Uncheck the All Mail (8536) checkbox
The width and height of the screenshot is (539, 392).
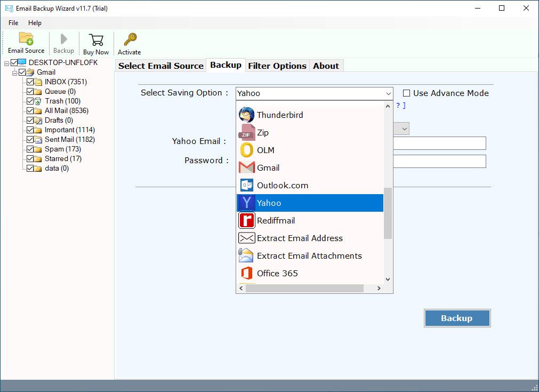30,111
